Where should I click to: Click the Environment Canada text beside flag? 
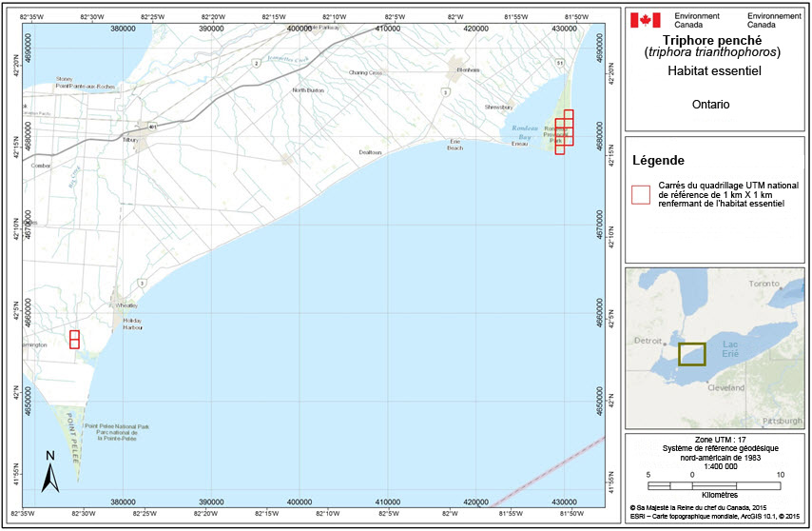[696, 21]
